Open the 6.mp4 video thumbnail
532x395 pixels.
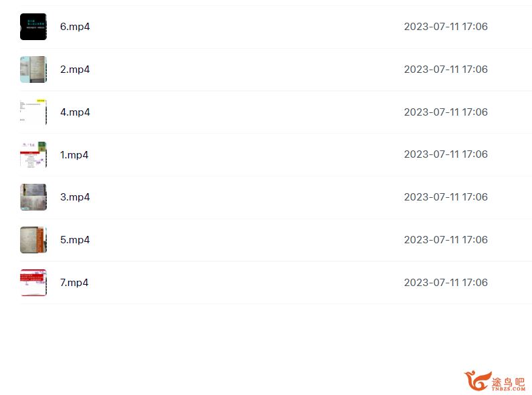pyautogui.click(x=33, y=27)
